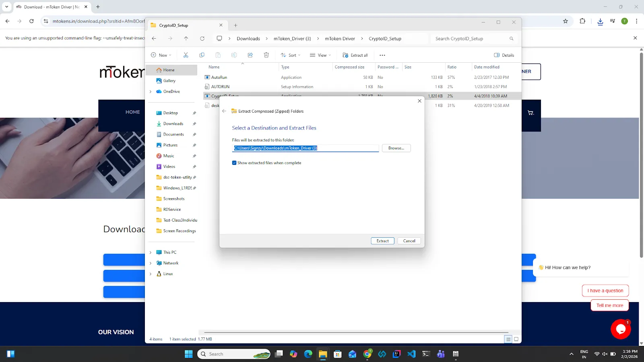Click the Explorer Refresh icon
Viewport: 644px width, 362px height.
tap(202, 39)
